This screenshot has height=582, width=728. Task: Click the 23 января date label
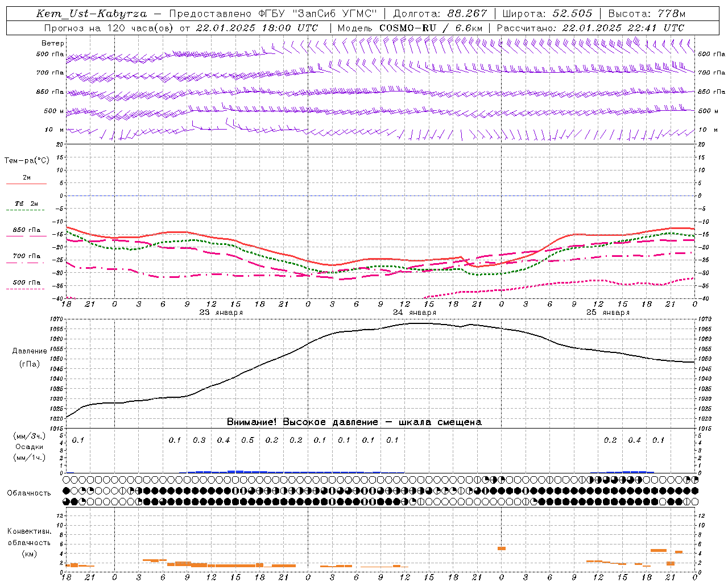tap(221, 313)
